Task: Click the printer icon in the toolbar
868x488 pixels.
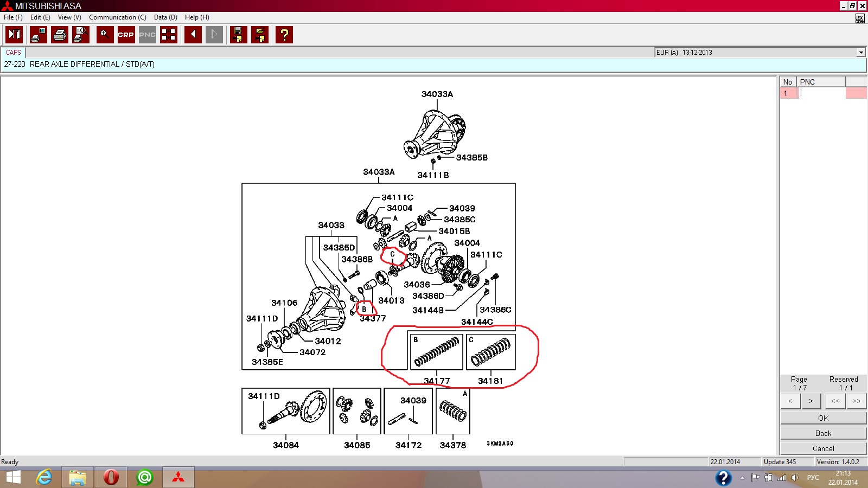Action: click(x=60, y=35)
